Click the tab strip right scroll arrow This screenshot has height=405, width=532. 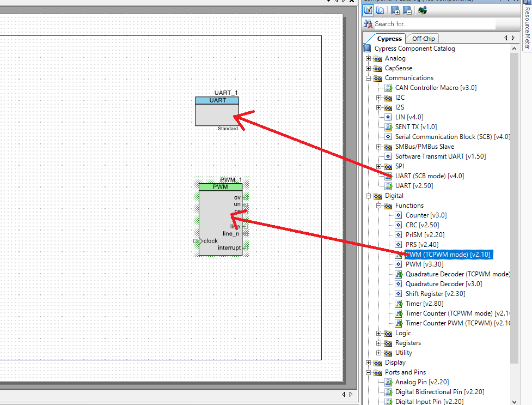click(x=513, y=38)
